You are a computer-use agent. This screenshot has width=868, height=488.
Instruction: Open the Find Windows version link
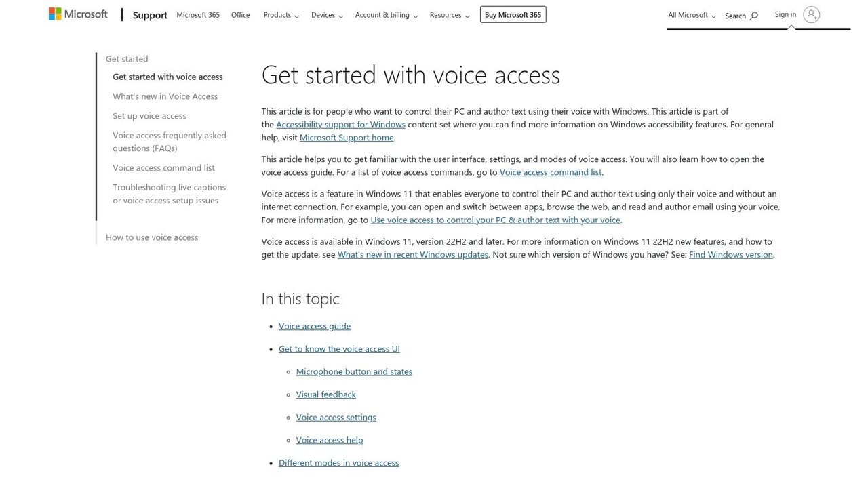731,254
